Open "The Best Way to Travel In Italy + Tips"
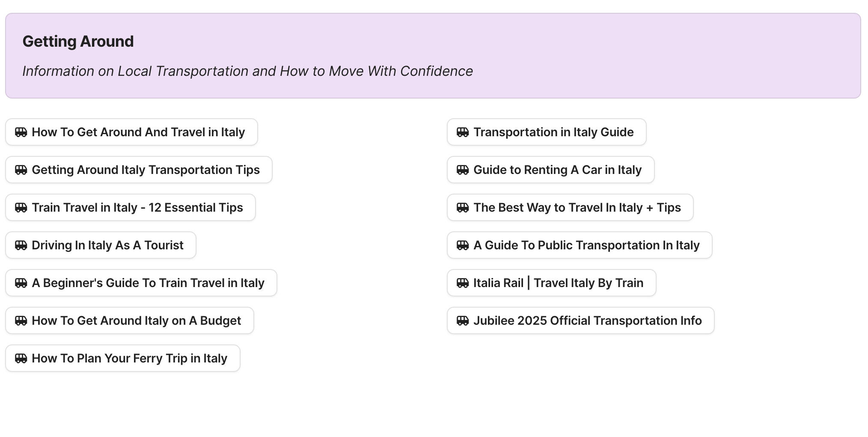The height and width of the screenshot is (437, 868). [570, 207]
